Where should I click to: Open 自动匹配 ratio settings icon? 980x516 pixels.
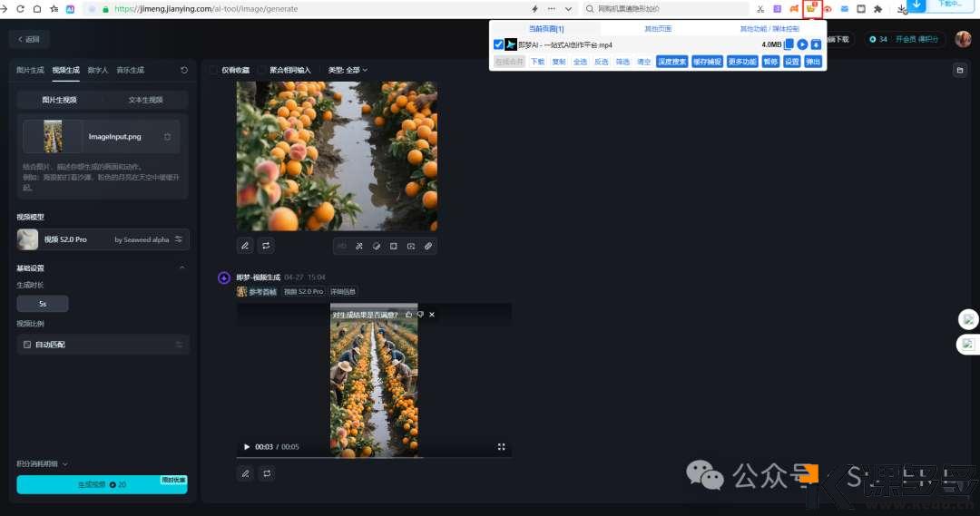pyautogui.click(x=179, y=345)
